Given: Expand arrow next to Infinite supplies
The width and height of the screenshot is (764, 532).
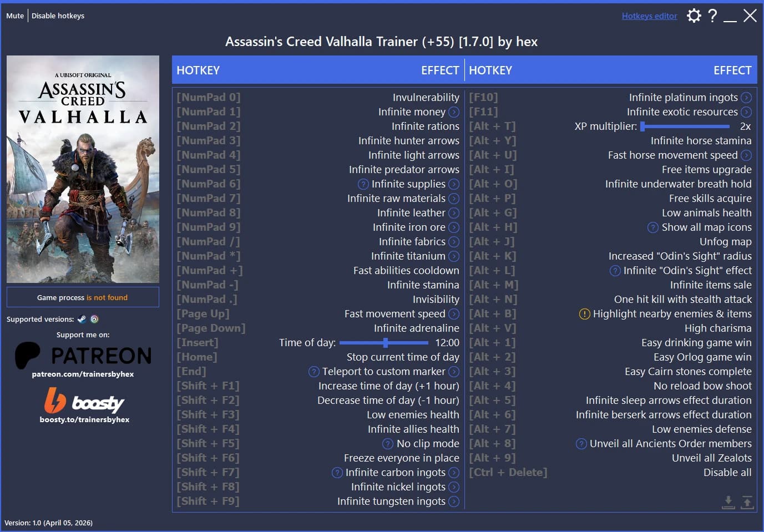Looking at the screenshot, I should [x=454, y=184].
